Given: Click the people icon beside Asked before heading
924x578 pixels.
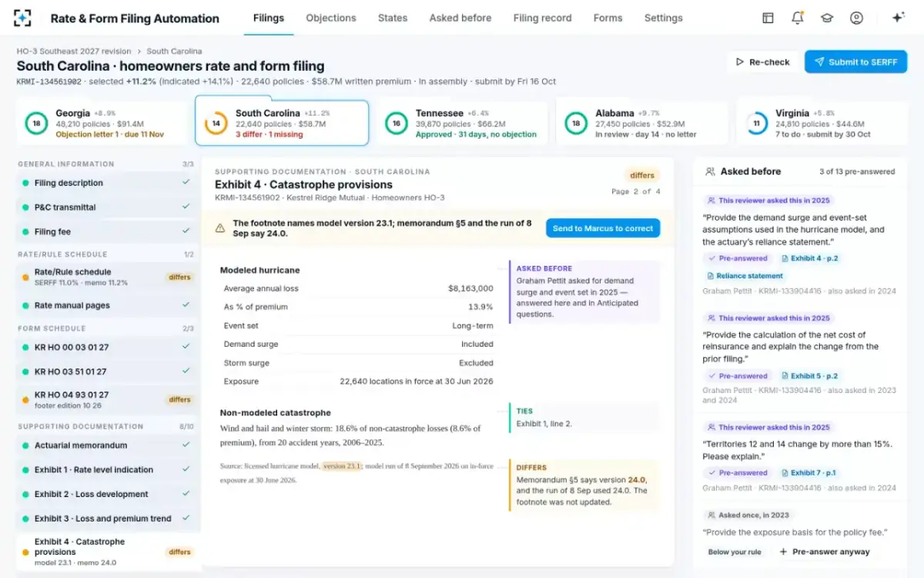Looking at the screenshot, I should (709, 172).
